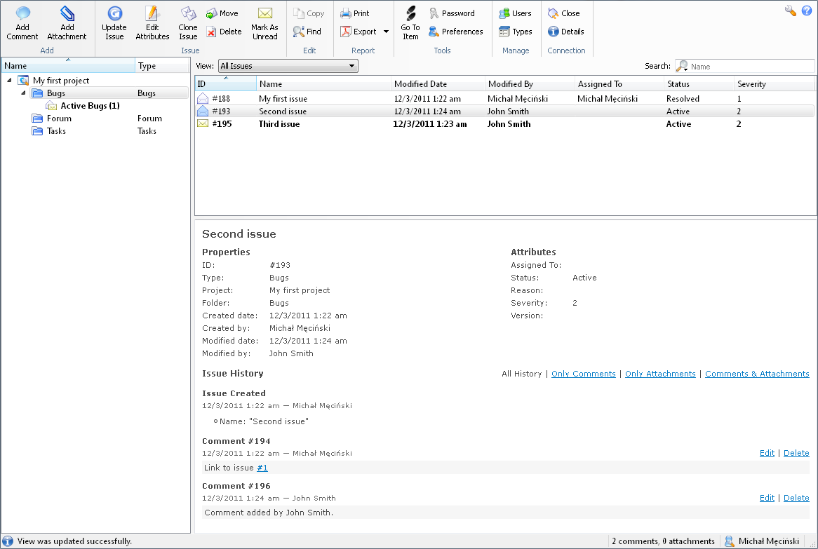Click Delete link for Comment #196
Viewport: 818px width, 549px height.
pos(796,498)
